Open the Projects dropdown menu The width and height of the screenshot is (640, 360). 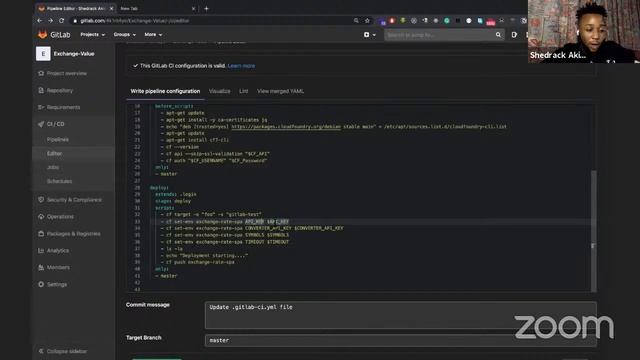(x=92, y=35)
